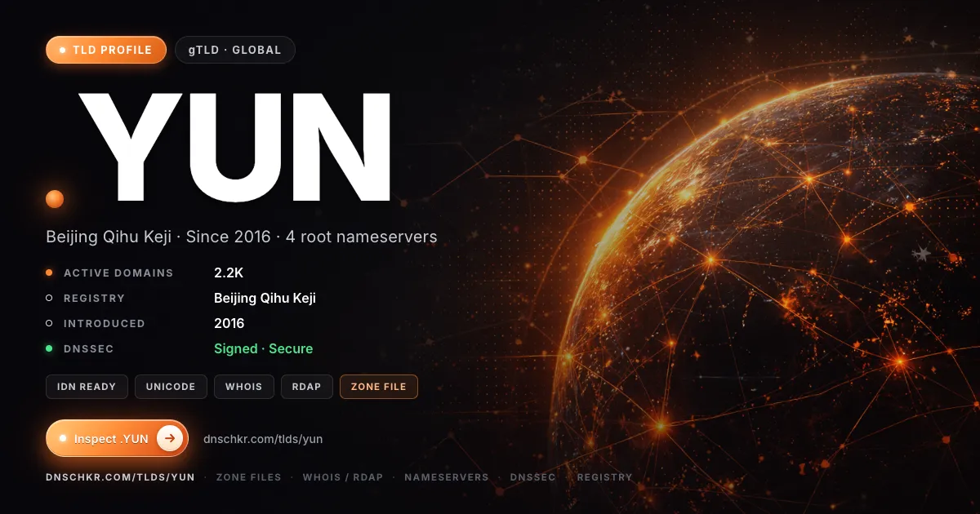Click the 2.2K active domains value
This screenshot has height=514, width=980.
pos(229,273)
